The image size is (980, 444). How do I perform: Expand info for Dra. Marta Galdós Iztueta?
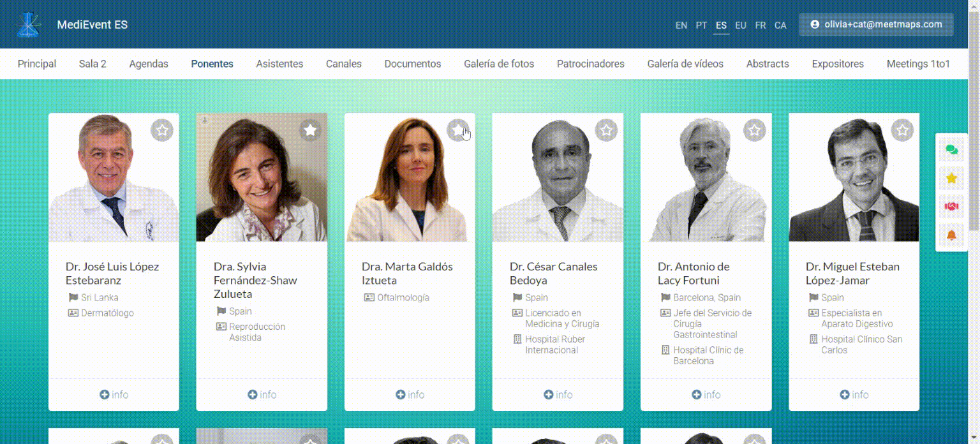[410, 395]
